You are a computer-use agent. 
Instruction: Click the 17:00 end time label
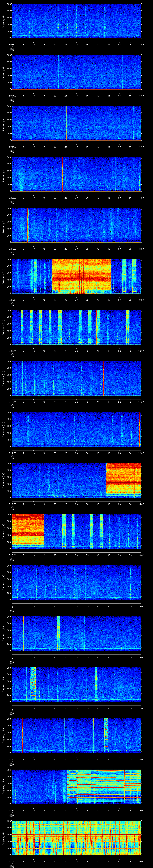(x=141, y=708)
